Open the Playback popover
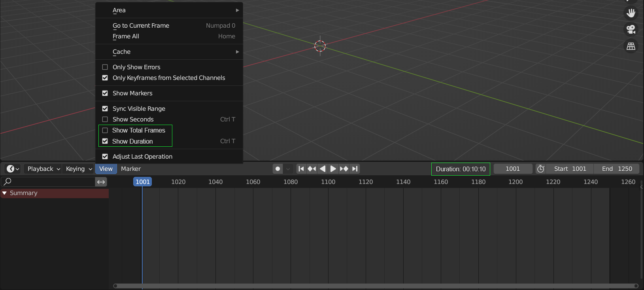 point(43,169)
